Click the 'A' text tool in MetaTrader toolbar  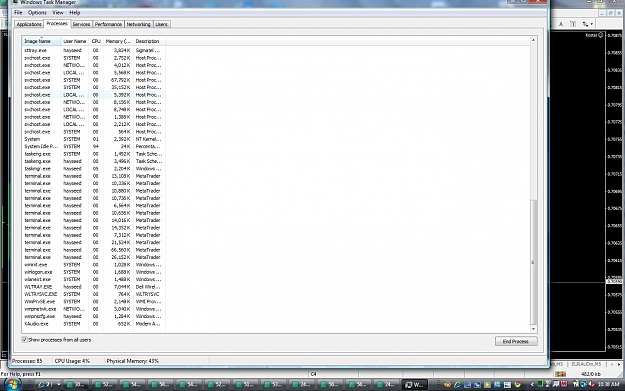coord(561,24)
